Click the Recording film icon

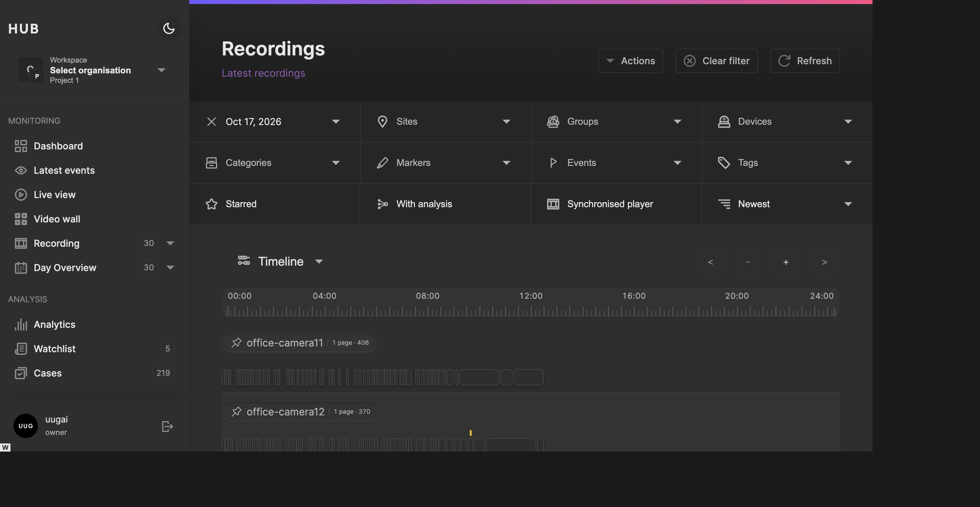point(21,243)
